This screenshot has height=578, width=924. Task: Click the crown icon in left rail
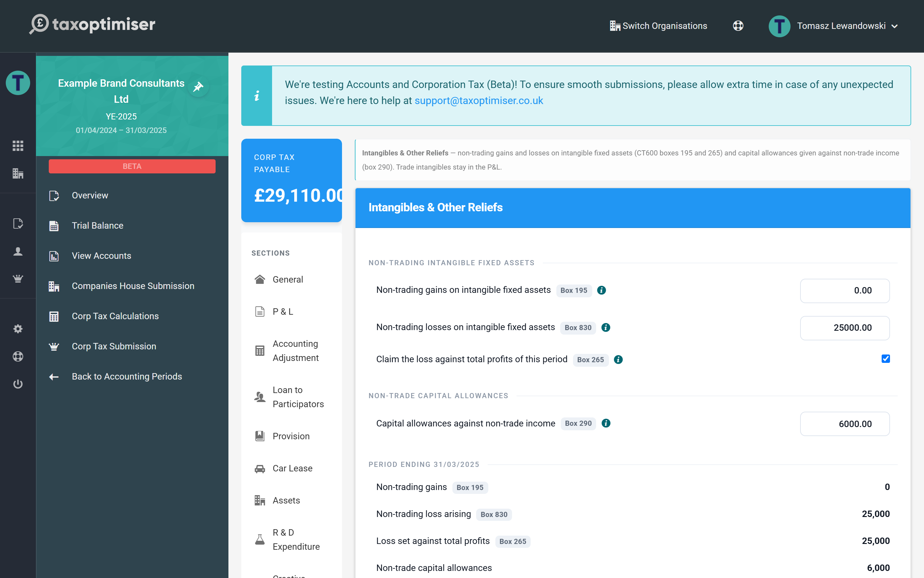click(18, 279)
